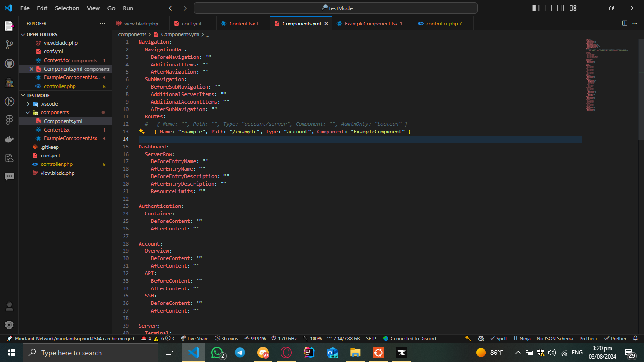The height and width of the screenshot is (362, 644).
Task: Close Components.yml in Open Editors list
Action: tap(32, 69)
